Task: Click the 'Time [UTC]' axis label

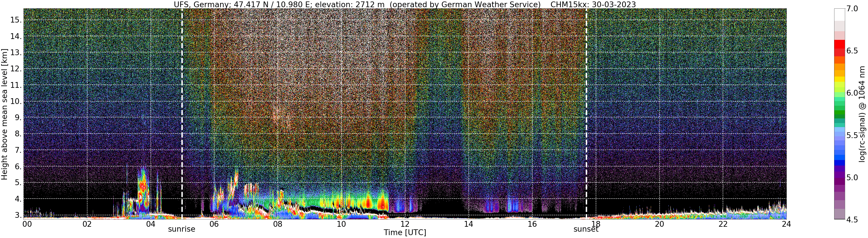Action: [x=405, y=233]
